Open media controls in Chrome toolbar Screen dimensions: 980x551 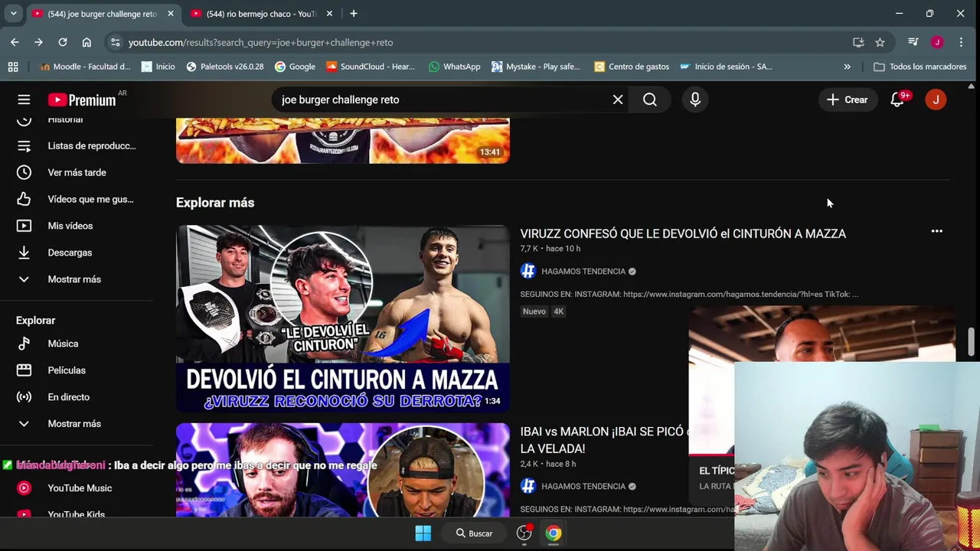point(913,42)
